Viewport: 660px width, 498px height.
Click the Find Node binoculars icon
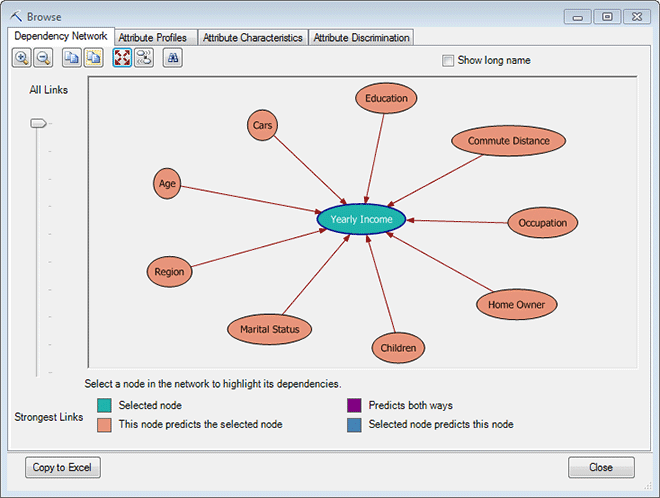pos(172,59)
